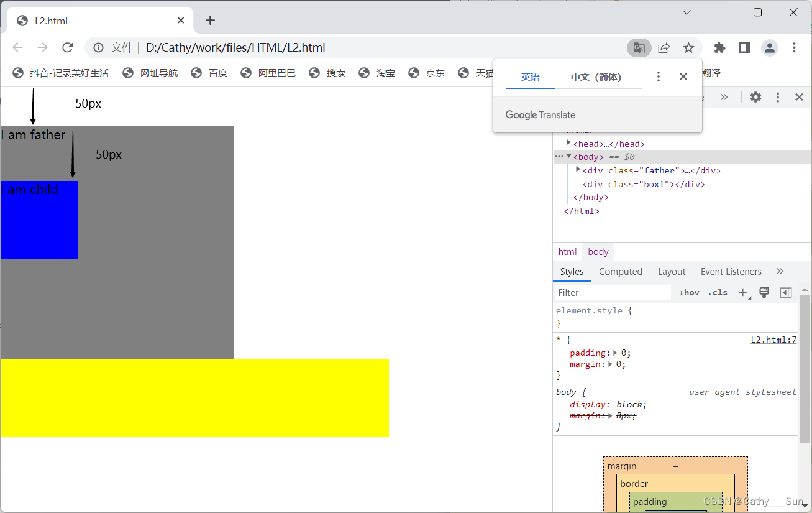The width and height of the screenshot is (812, 513).
Task: Open translate popup options menu
Action: click(x=659, y=76)
